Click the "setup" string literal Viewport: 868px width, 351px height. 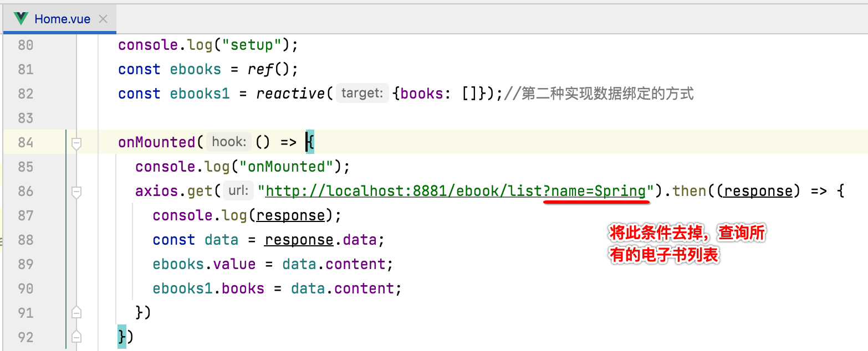pos(252,45)
